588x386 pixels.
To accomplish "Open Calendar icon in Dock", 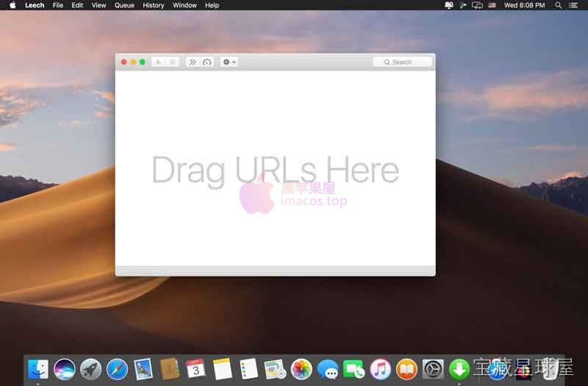I will point(196,369).
